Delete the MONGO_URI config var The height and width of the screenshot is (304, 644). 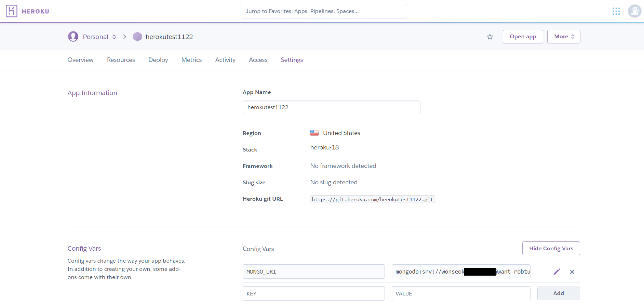(x=572, y=272)
